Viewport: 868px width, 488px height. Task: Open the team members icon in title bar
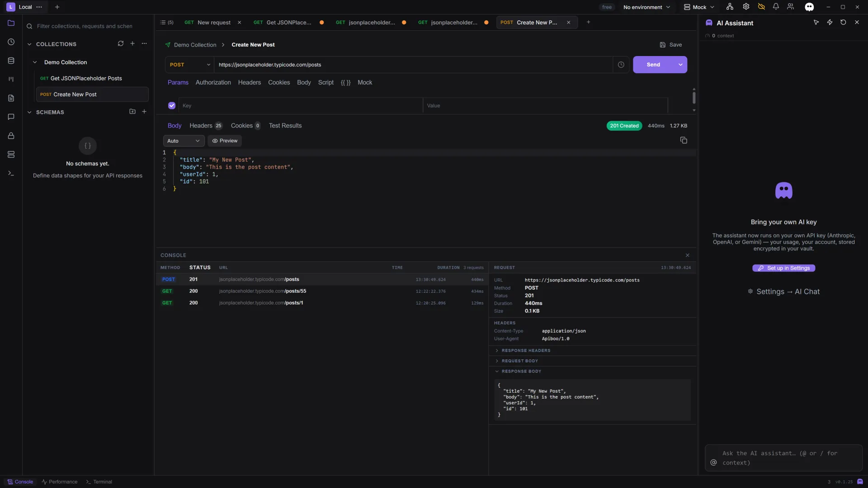790,7
